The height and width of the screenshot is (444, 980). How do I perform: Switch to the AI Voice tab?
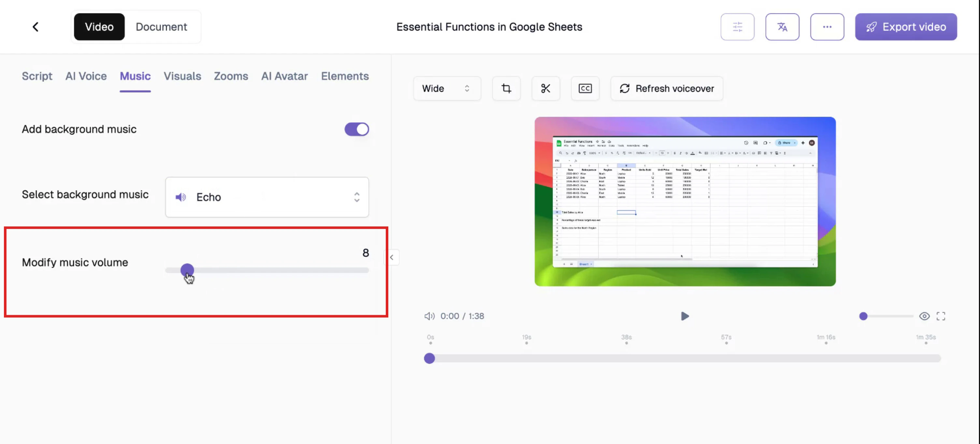(x=86, y=76)
